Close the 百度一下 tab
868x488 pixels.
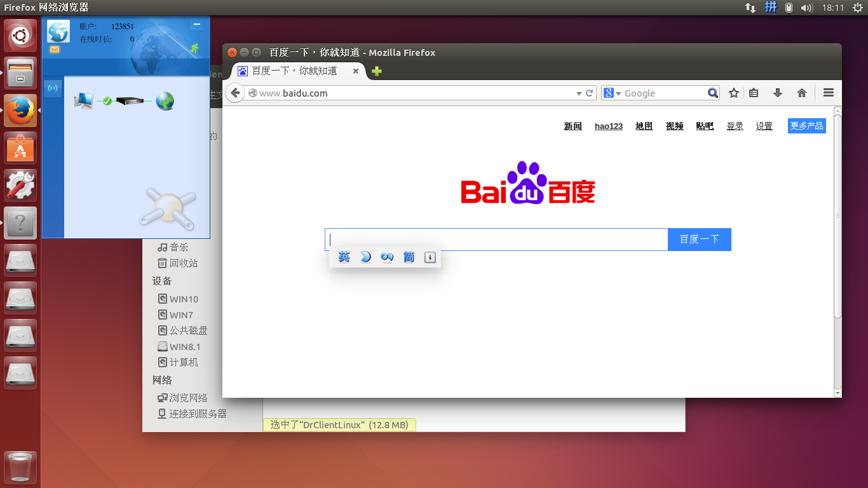tap(356, 71)
